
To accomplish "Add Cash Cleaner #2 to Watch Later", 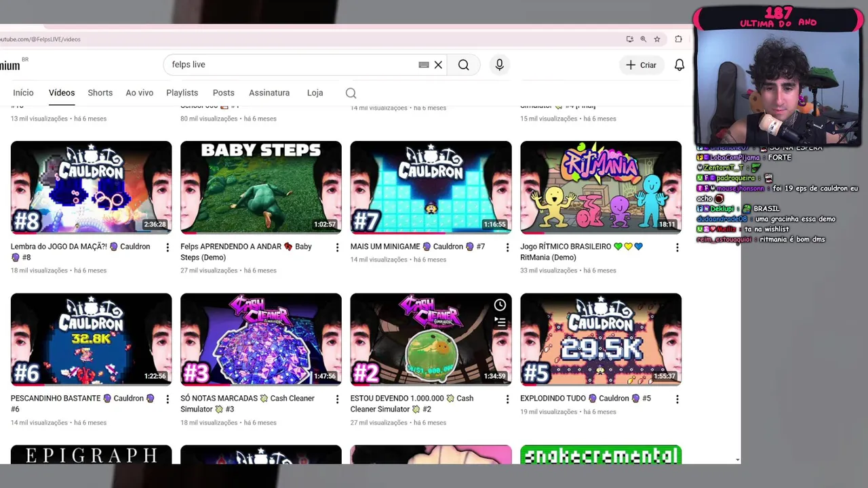I will point(500,305).
